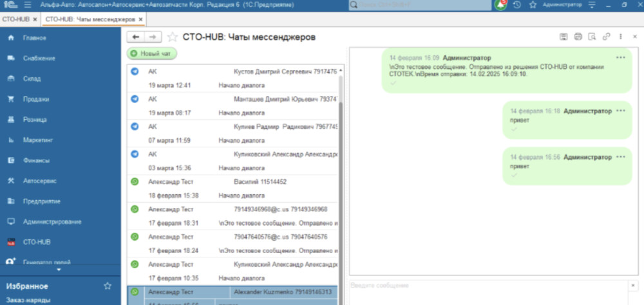Open options of 16:09 message
Image resolution: width=644 pixels, height=305 pixels.
point(620,58)
